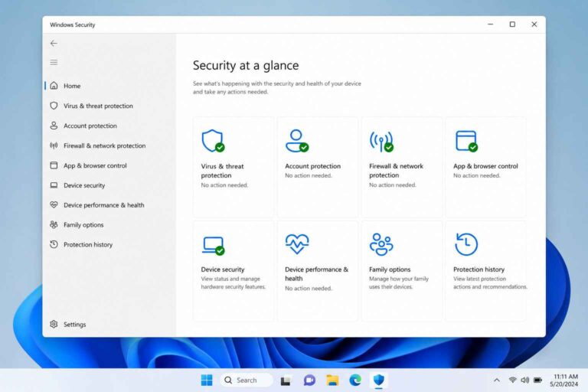Click the family group icon on Family options card

[381, 244]
